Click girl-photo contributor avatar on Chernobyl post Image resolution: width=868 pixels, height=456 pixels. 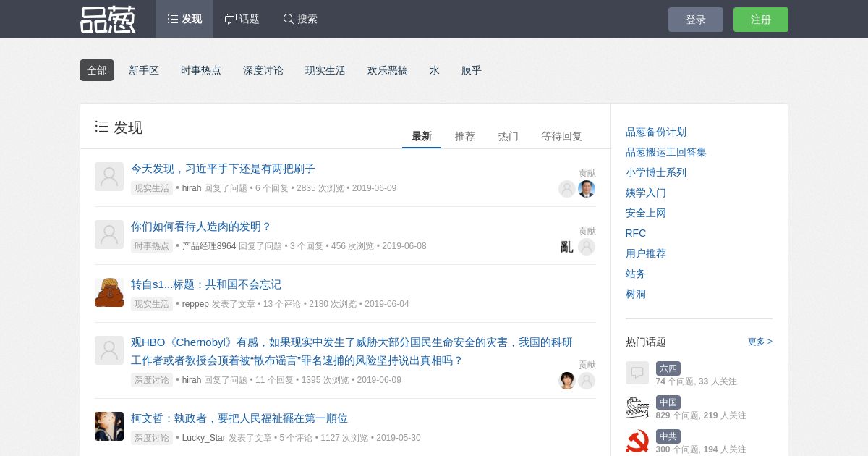coord(567,381)
